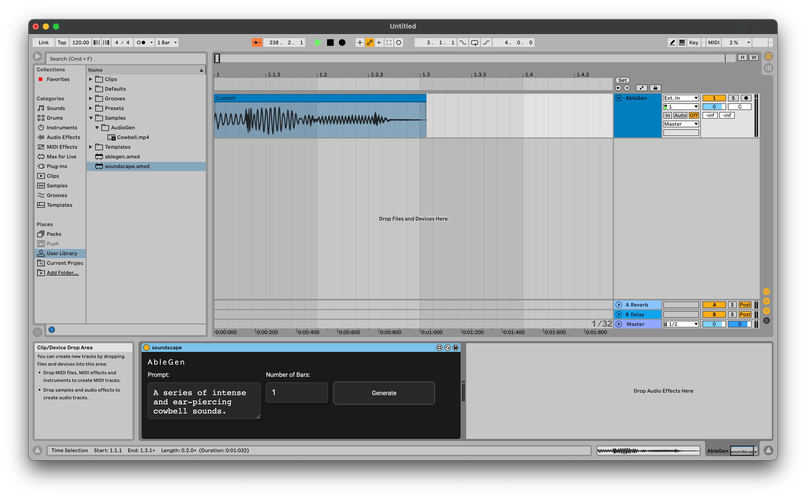This screenshot has width=806, height=498.
Task: Click the Name column sort header
Action: [x=146, y=69]
